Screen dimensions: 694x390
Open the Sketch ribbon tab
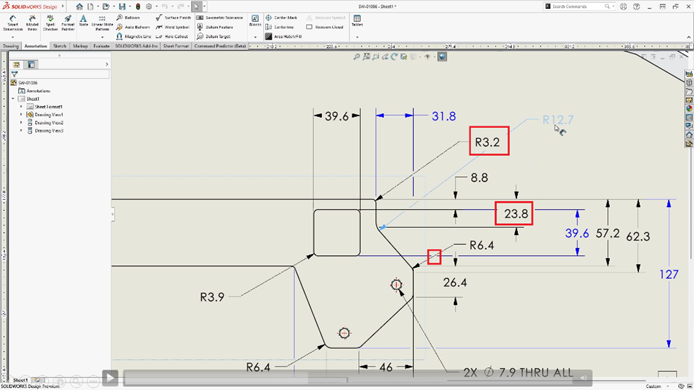tap(60, 46)
